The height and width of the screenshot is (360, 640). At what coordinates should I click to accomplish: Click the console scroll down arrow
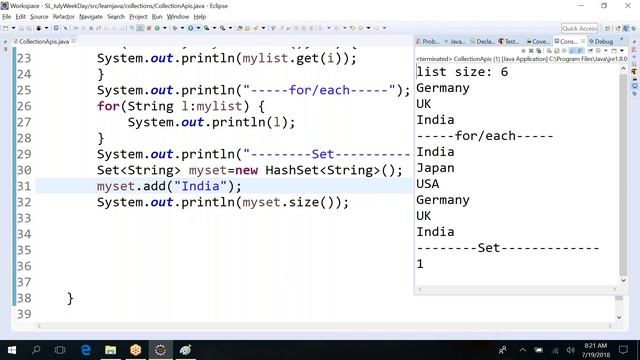623,280
